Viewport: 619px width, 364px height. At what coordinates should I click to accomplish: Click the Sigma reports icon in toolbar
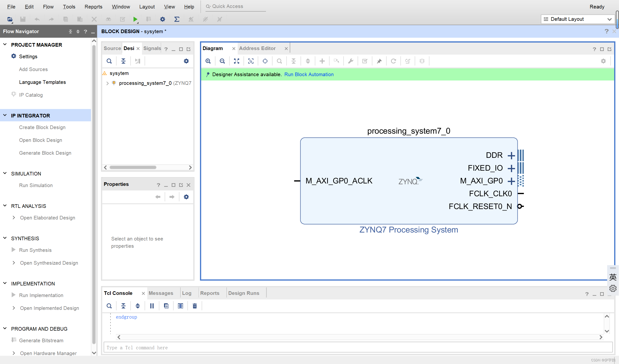(177, 19)
